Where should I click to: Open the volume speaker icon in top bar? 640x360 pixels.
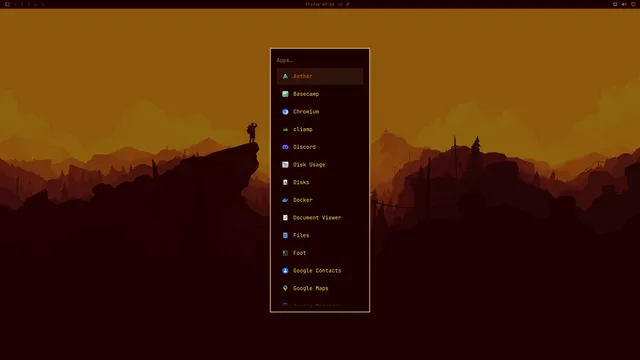tap(624, 4)
